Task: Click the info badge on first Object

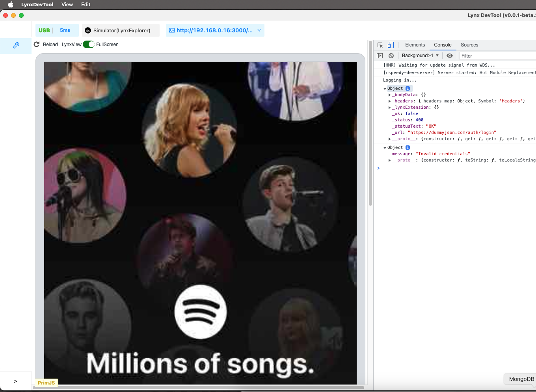Action: click(408, 89)
